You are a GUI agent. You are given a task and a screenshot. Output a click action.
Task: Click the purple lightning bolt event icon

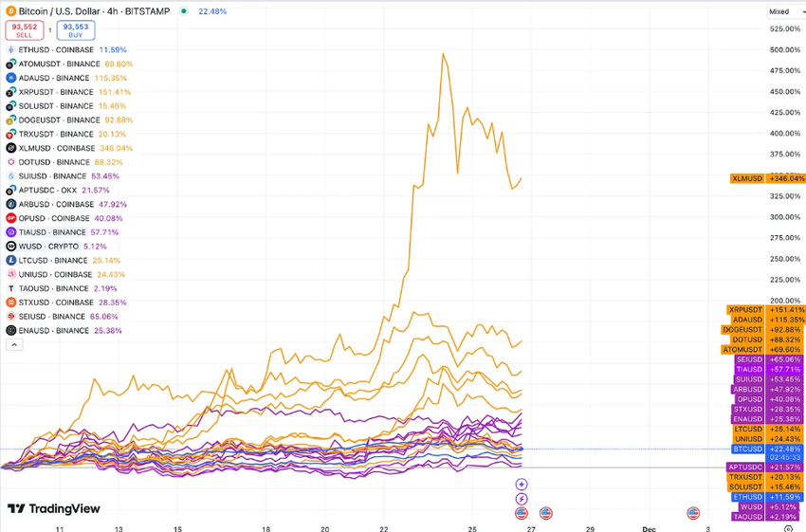pyautogui.click(x=522, y=499)
